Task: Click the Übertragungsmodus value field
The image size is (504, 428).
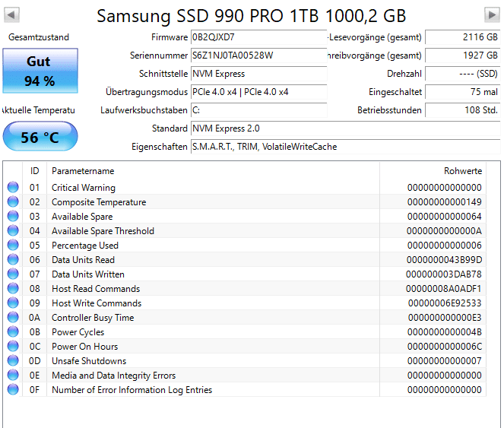Action: 258,92
